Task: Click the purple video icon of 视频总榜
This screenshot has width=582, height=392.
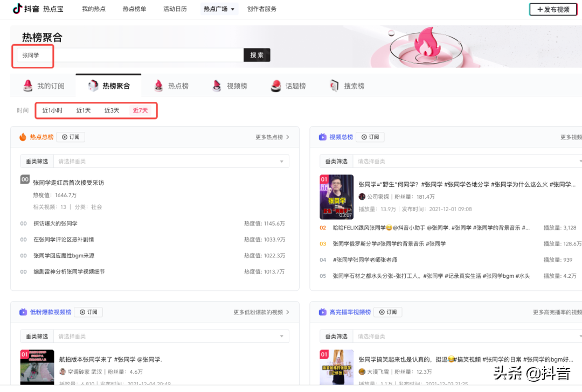Action: click(323, 137)
